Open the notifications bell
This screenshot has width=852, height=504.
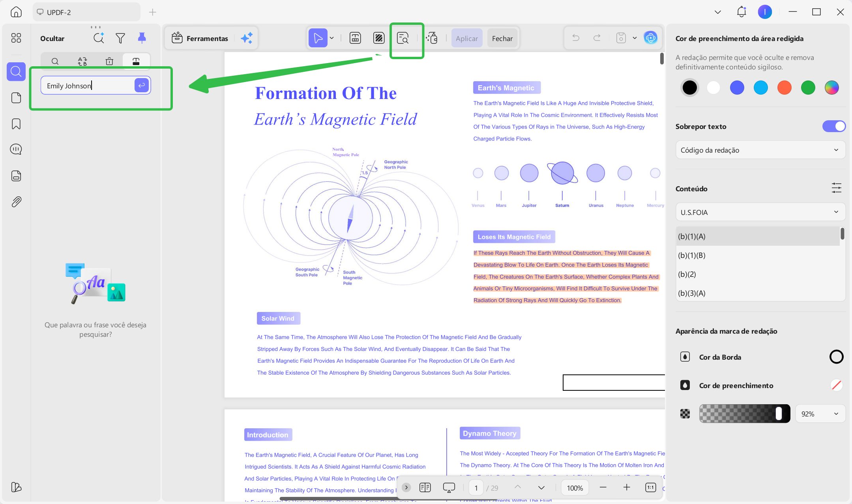pyautogui.click(x=742, y=12)
